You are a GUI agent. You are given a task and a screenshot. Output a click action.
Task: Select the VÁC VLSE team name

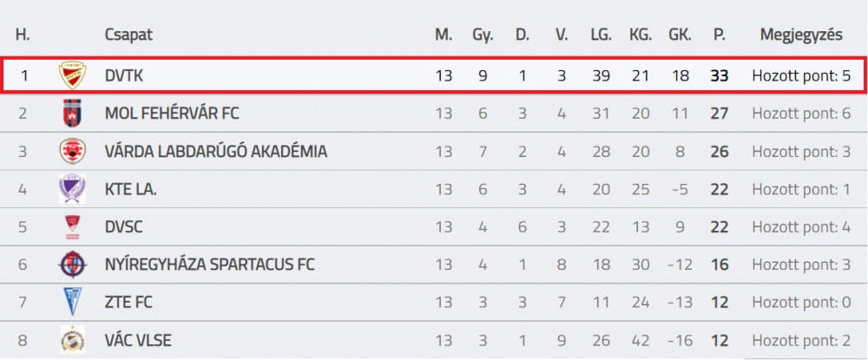click(138, 340)
